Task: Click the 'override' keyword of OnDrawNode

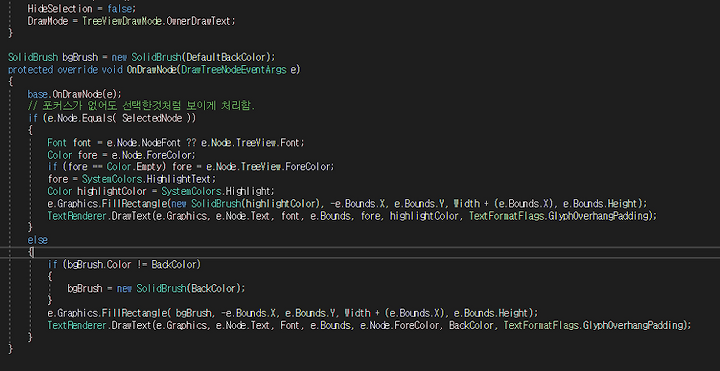Action: tap(77, 70)
